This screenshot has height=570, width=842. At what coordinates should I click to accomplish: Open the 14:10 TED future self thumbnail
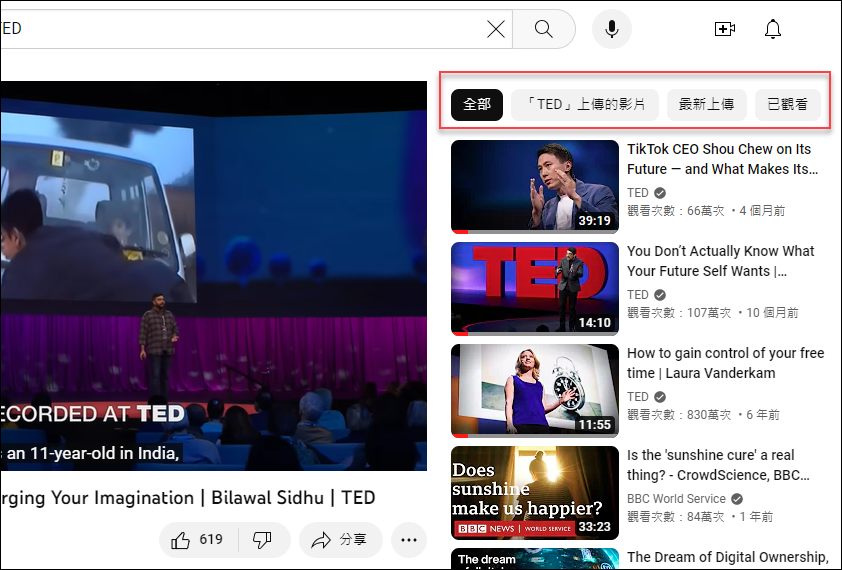[x=535, y=289]
